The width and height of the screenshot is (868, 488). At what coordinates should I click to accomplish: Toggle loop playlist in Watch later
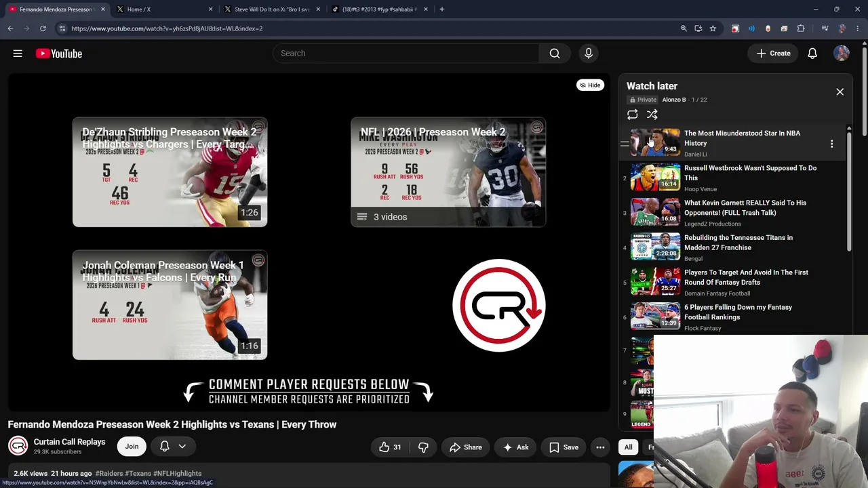click(633, 115)
